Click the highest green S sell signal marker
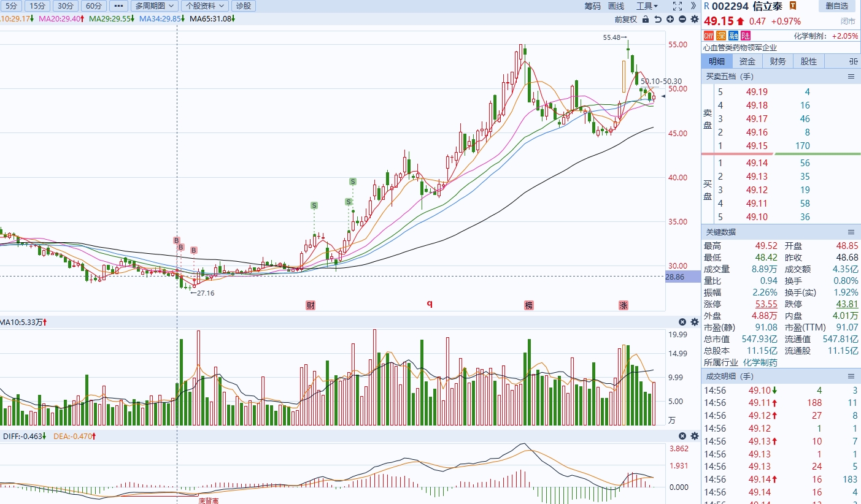Image resolution: width=861 pixels, height=504 pixels. click(x=353, y=181)
